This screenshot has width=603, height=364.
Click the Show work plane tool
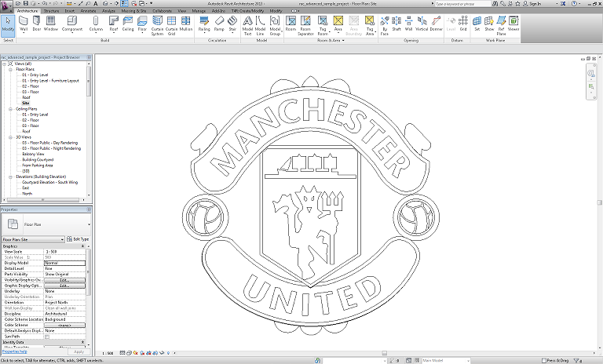(489, 24)
